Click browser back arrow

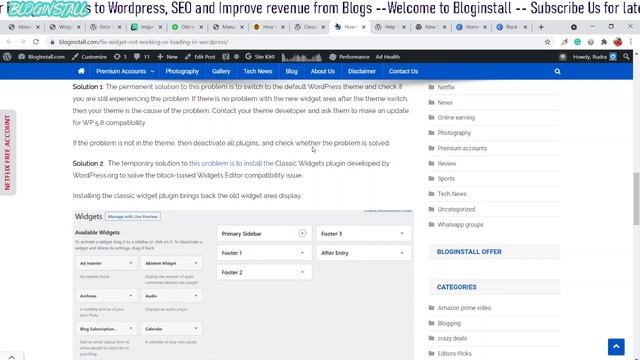tap(9, 42)
